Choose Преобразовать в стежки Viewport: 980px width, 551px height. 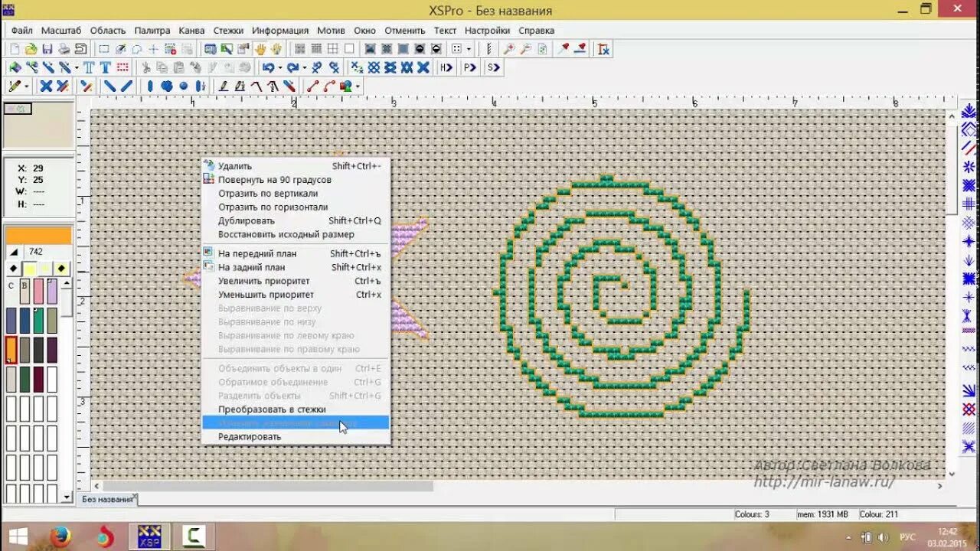click(x=296, y=409)
